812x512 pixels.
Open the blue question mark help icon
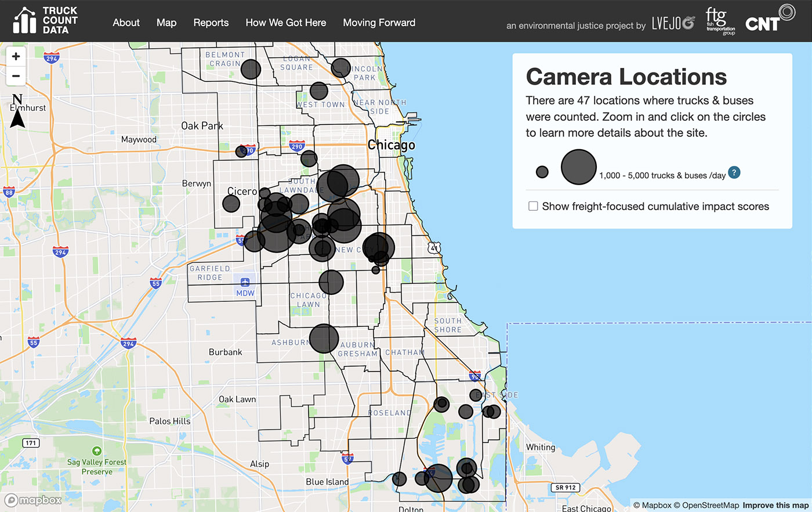pyautogui.click(x=734, y=172)
